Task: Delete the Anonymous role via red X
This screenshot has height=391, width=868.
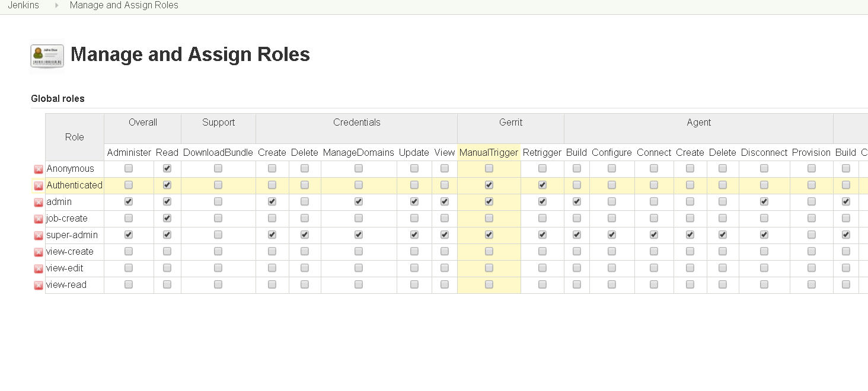Action: tap(39, 169)
